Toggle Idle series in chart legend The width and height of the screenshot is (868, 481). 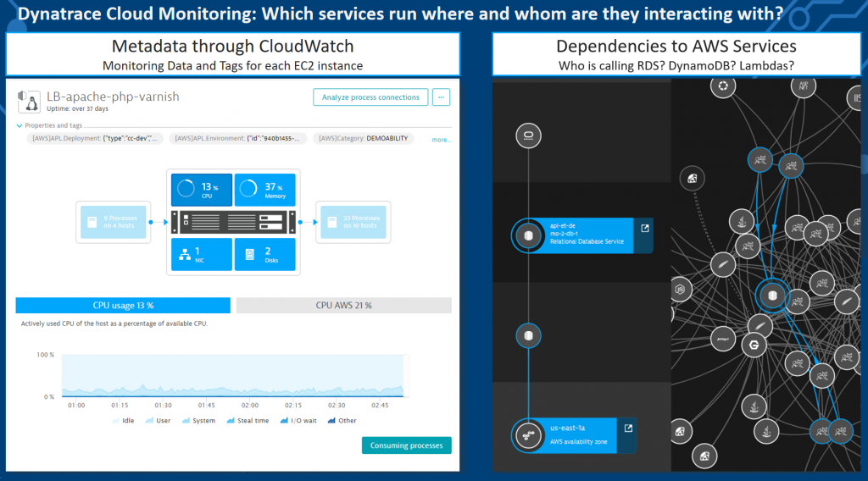tap(123, 421)
